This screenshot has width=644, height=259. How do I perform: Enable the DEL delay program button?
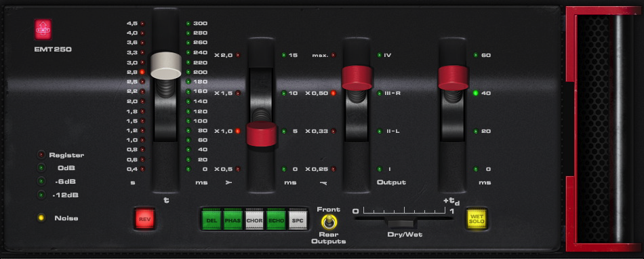click(212, 220)
